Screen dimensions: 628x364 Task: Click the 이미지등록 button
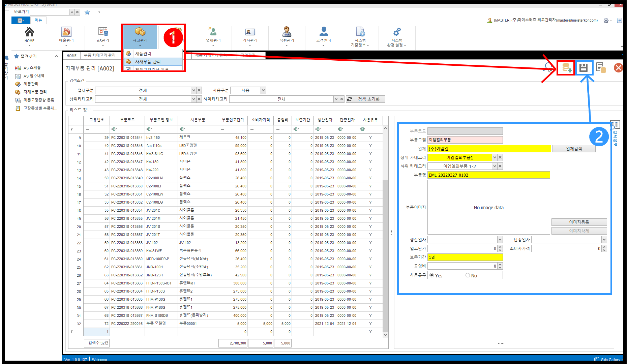(x=579, y=222)
